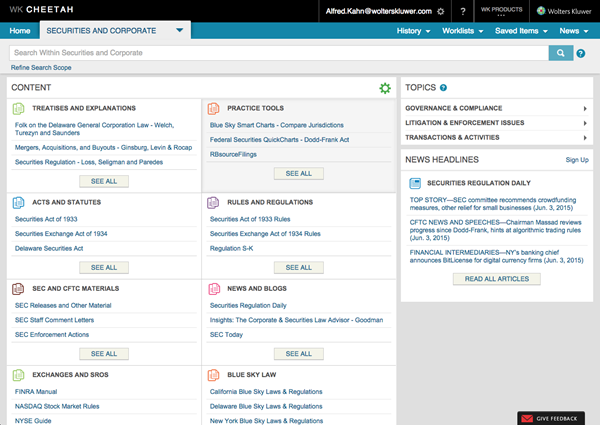Click the Practice Tools section icon
The height and width of the screenshot is (425, 600).
coord(213,108)
